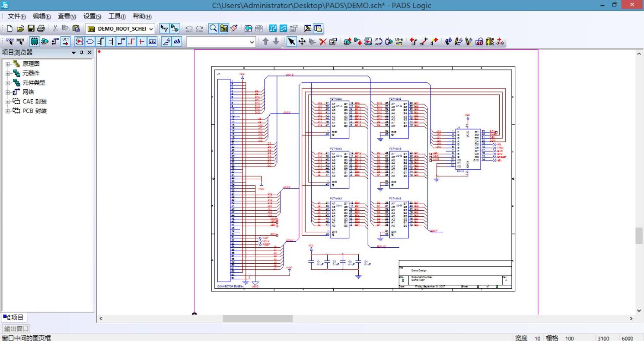Open the DEMO_ROOT_SCHEI sheet dropdown
Viewport: 644px width, 341px height.
coord(151,29)
